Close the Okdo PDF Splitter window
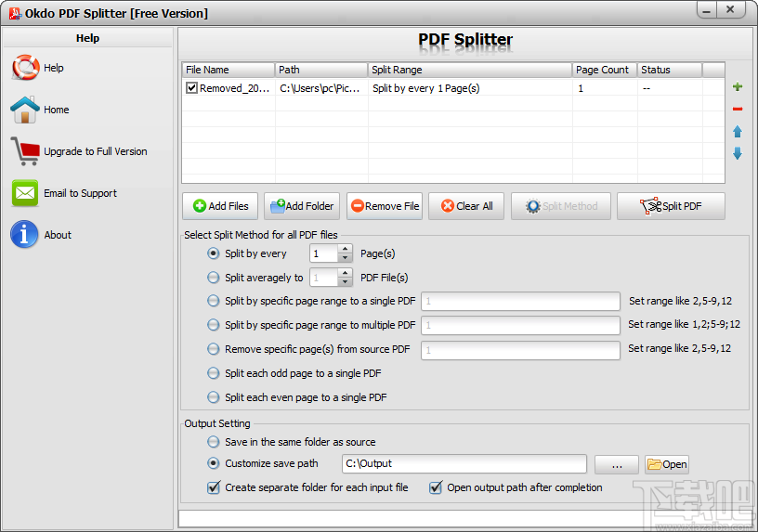The height and width of the screenshot is (532, 758). click(x=730, y=10)
